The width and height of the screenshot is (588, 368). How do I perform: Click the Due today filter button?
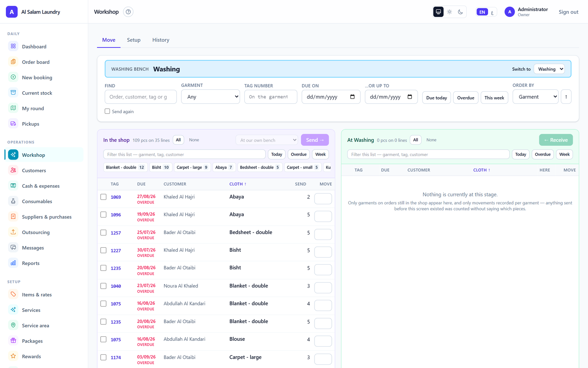437,98
